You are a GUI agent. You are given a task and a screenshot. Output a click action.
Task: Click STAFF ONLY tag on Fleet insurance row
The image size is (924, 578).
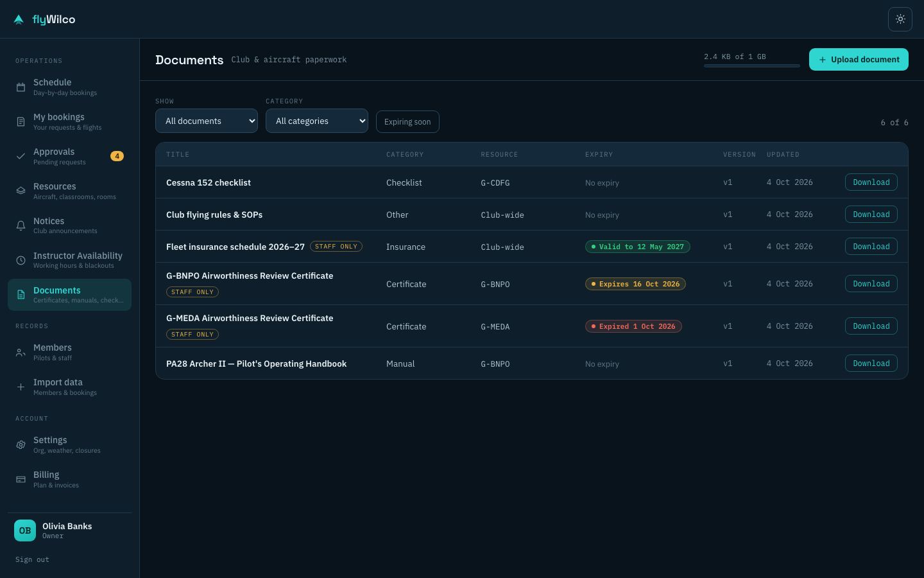point(336,247)
